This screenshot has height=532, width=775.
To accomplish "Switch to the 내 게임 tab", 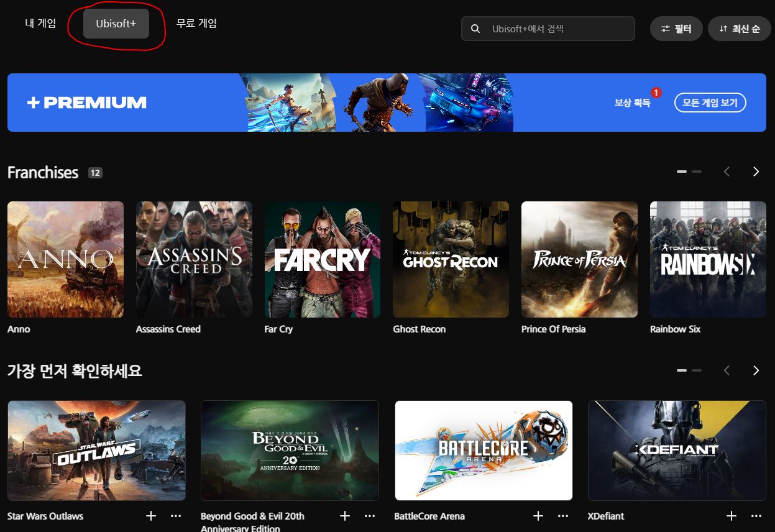I will (x=40, y=24).
